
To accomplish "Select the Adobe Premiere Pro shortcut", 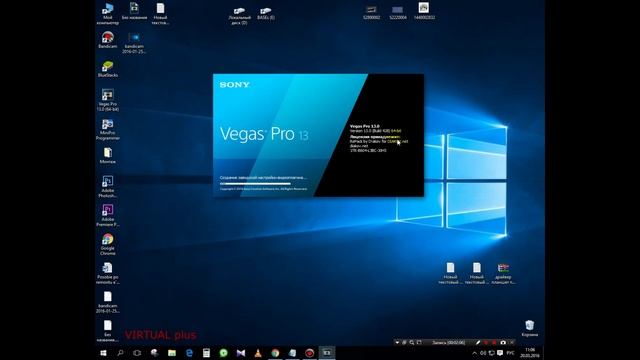I will [x=108, y=216].
